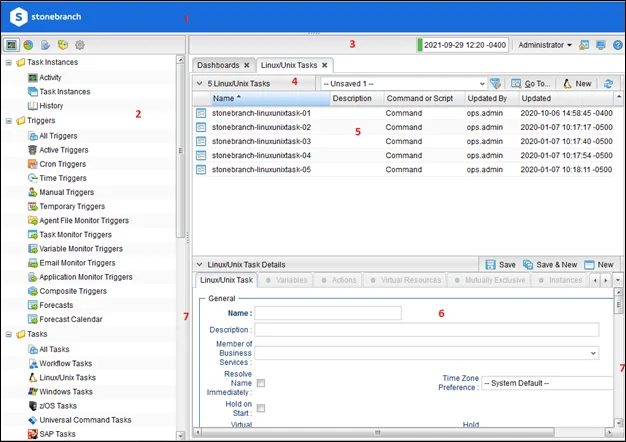Collapse the Task Instances folder
The image size is (626, 442).
pyautogui.click(x=9, y=63)
